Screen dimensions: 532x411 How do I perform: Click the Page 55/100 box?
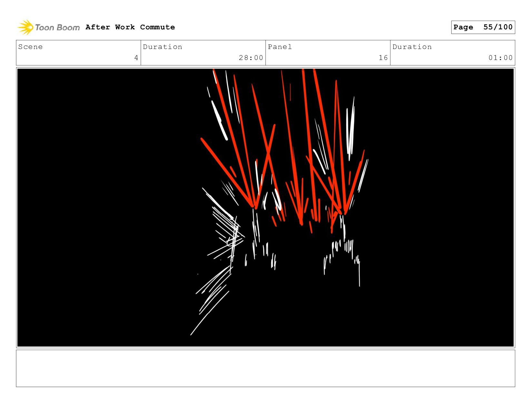[483, 27]
